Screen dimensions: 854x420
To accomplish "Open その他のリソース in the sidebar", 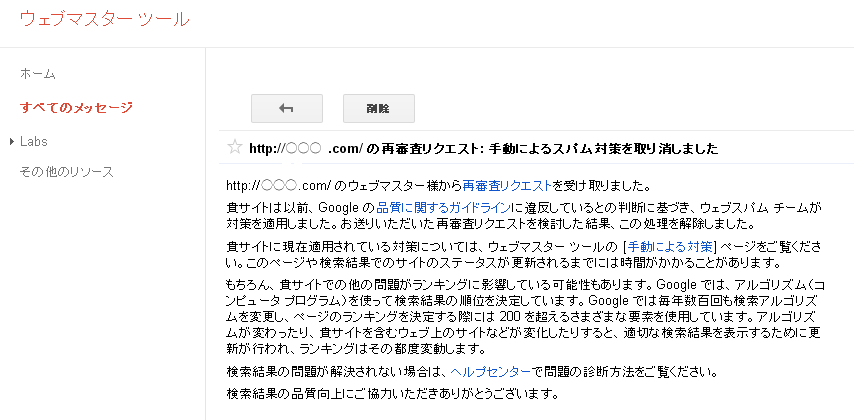I will coord(66,172).
